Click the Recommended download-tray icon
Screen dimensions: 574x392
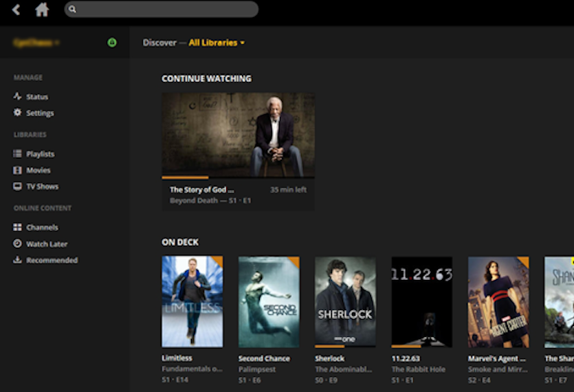point(17,260)
